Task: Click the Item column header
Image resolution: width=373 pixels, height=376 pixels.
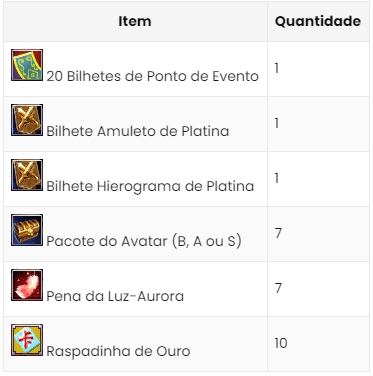Action: (135, 21)
